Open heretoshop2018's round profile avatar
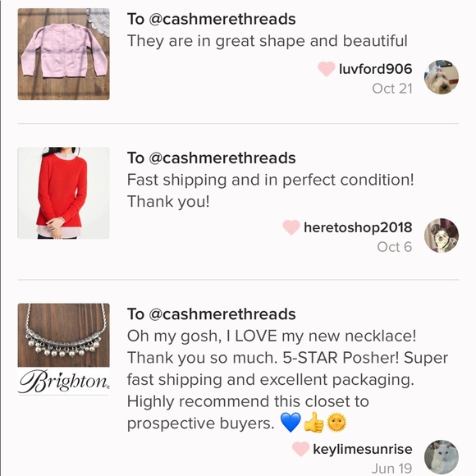The width and height of the screenshot is (476, 476). (441, 236)
